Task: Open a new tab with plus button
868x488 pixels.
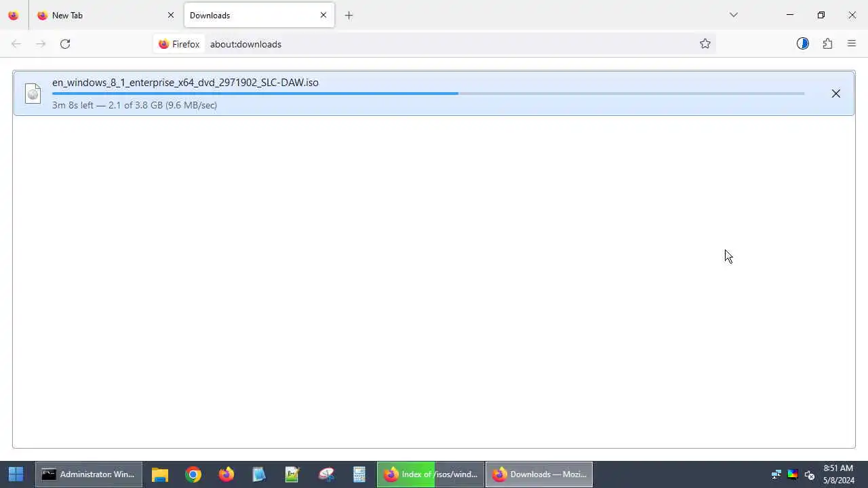Action: (349, 15)
